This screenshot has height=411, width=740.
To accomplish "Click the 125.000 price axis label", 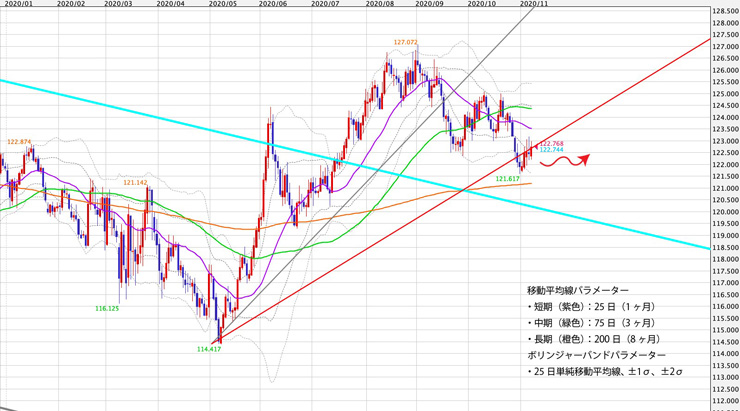I will pos(726,94).
